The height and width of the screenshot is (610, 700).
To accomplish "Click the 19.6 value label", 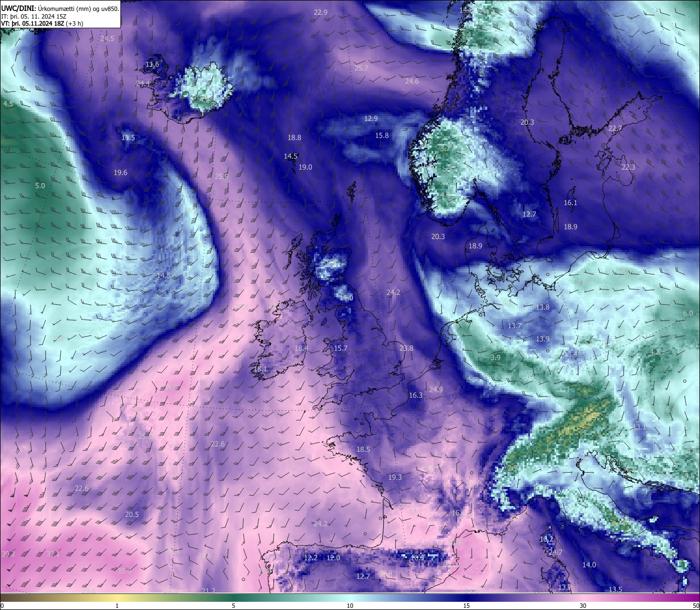I will 120,173.
